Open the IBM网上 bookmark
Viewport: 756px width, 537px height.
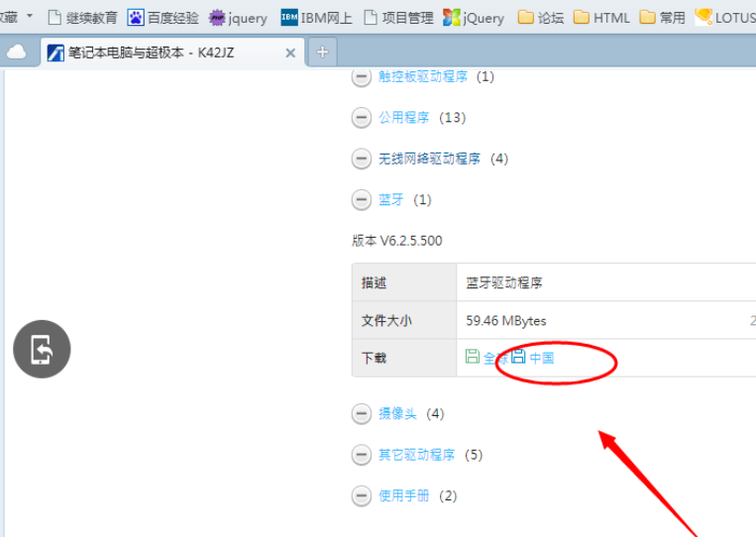pyautogui.click(x=316, y=17)
